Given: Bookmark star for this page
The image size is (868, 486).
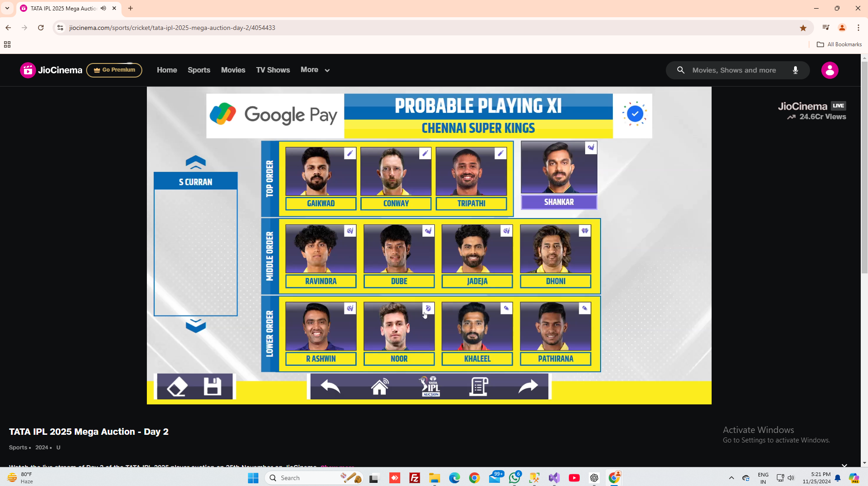Looking at the screenshot, I should tap(803, 28).
